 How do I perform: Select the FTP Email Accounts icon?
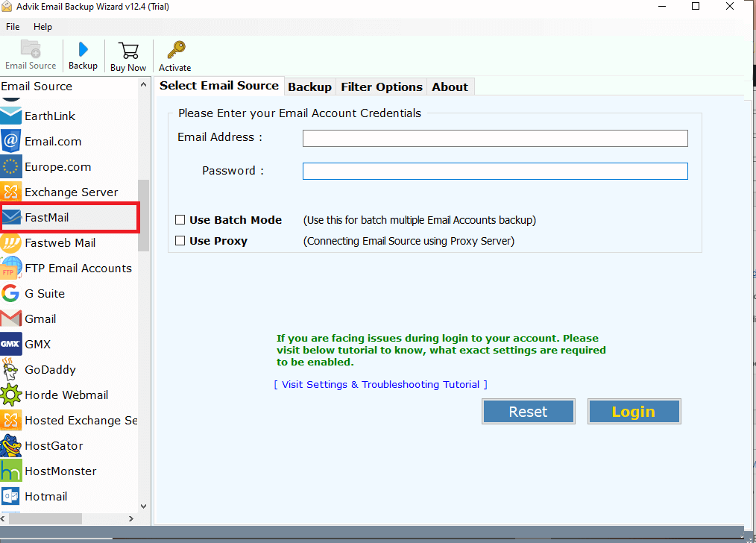[x=11, y=268]
